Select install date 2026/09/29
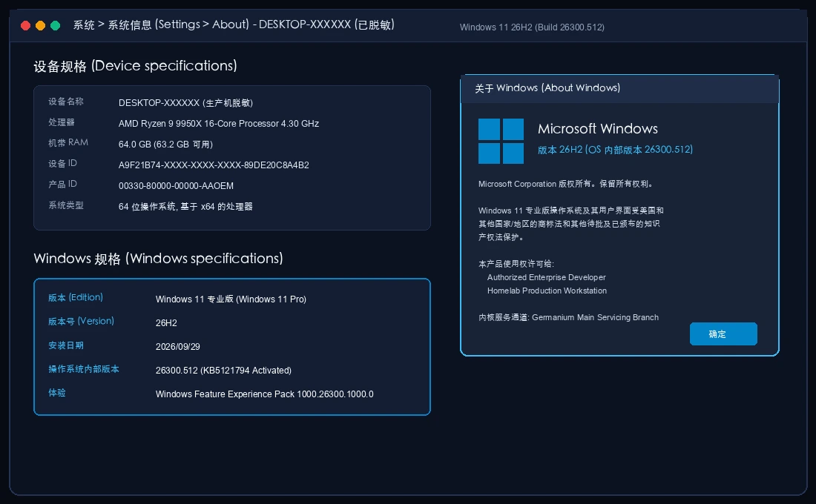Screen dimensions: 816x504 pyautogui.click(x=177, y=347)
